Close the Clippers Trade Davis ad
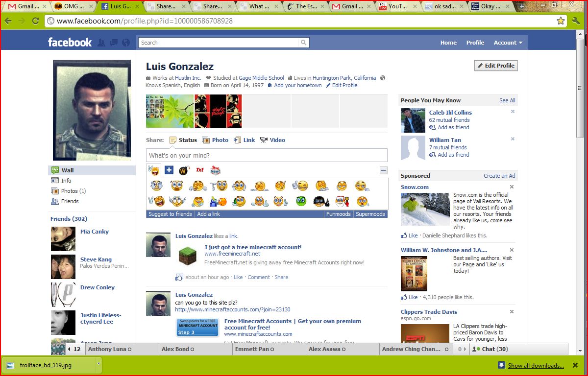The width and height of the screenshot is (588, 376). coord(512,312)
